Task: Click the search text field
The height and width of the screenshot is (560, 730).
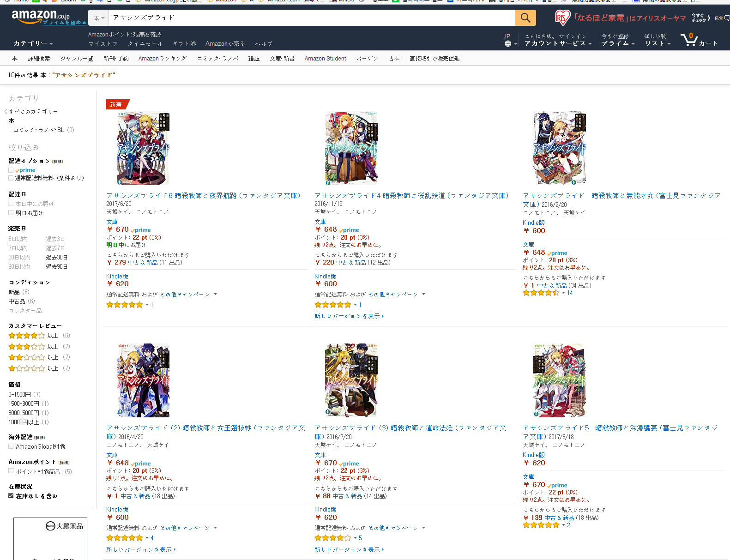Action: (x=312, y=18)
